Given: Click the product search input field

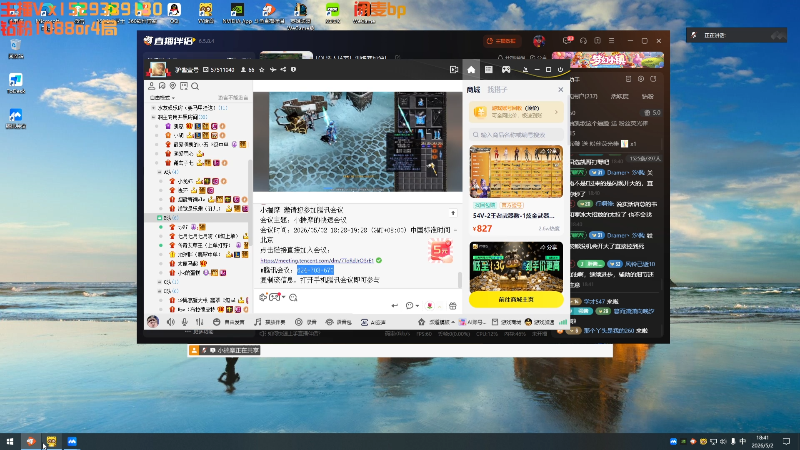Looking at the screenshot, I should point(516,135).
